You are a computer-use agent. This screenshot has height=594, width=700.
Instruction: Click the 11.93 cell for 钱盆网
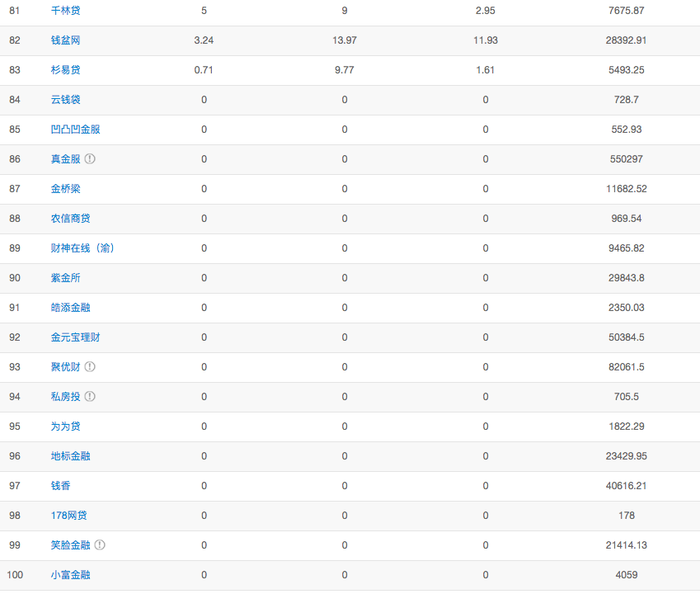486,40
